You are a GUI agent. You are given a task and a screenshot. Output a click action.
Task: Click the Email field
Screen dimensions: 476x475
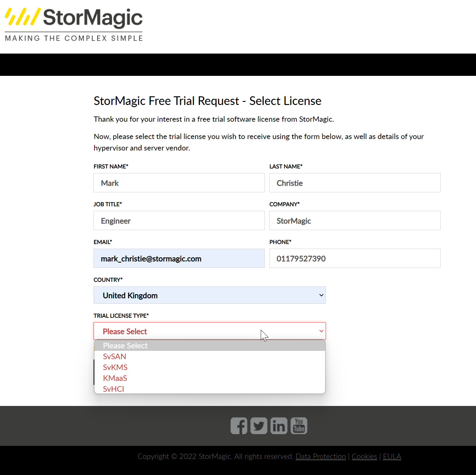pos(179,258)
